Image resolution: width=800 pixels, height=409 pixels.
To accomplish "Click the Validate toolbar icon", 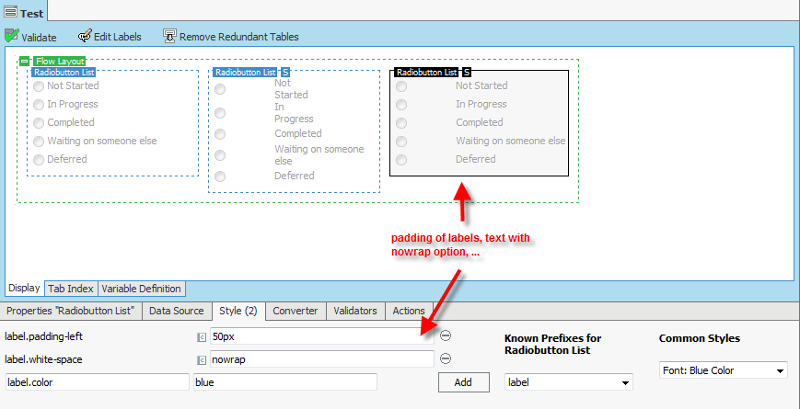I will [x=11, y=36].
